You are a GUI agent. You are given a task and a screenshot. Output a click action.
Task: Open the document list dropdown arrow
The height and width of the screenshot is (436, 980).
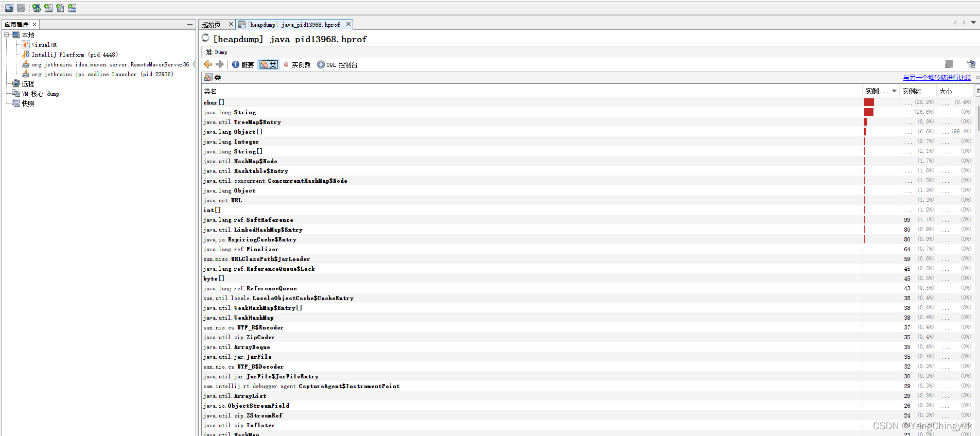[x=973, y=23]
